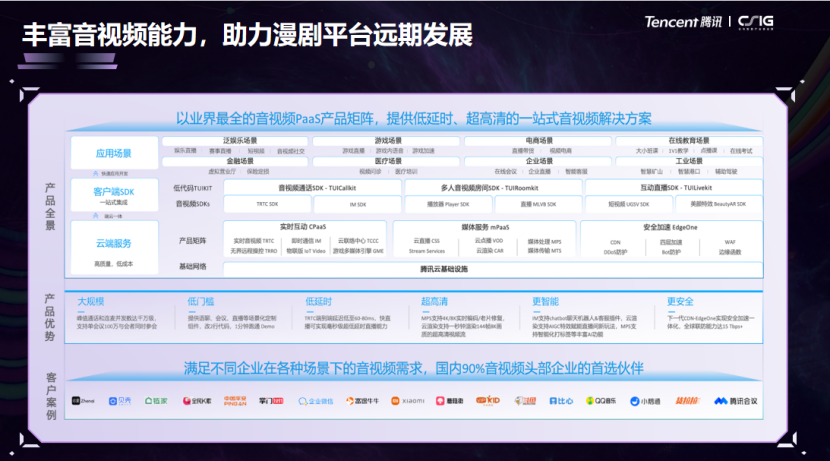Click the 低延时 advantage heading

(318, 302)
